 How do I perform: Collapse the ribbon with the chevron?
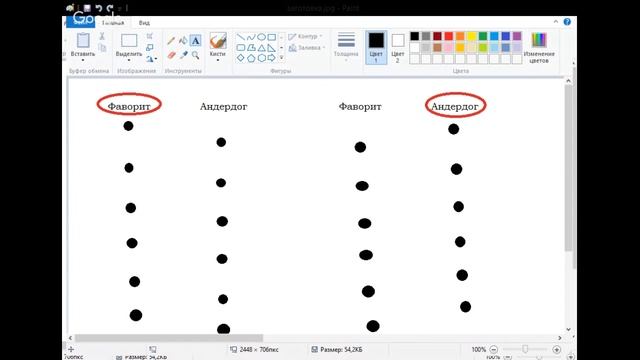point(556,22)
